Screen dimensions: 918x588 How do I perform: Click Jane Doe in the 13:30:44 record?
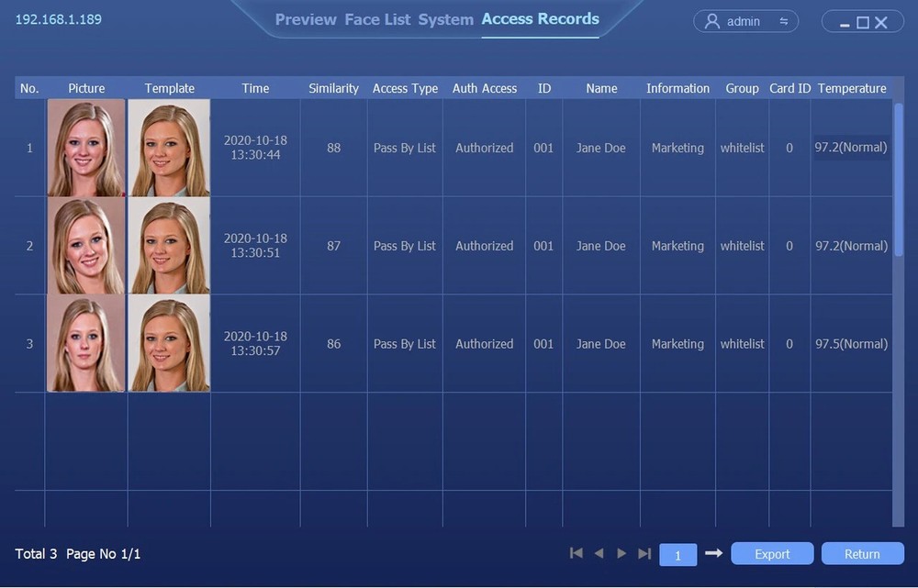click(x=600, y=148)
